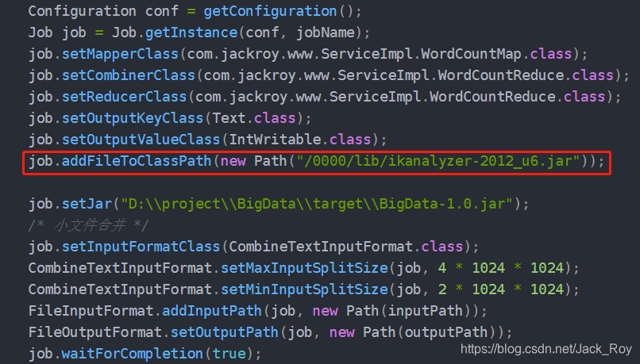Viewport: 640px width, 364px height.
Task: Click IntWritable.class argument
Action: click(x=299, y=140)
